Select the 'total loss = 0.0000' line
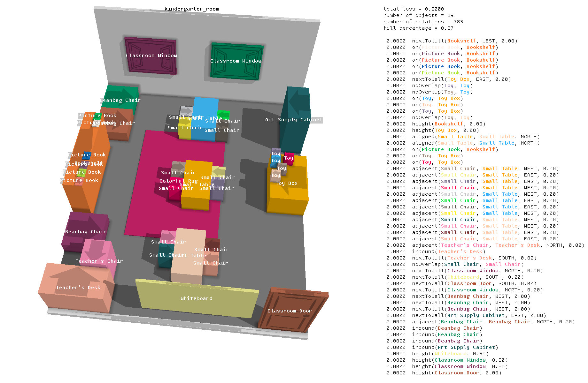Image resolution: width=588 pixels, height=383 pixels. tap(414, 9)
